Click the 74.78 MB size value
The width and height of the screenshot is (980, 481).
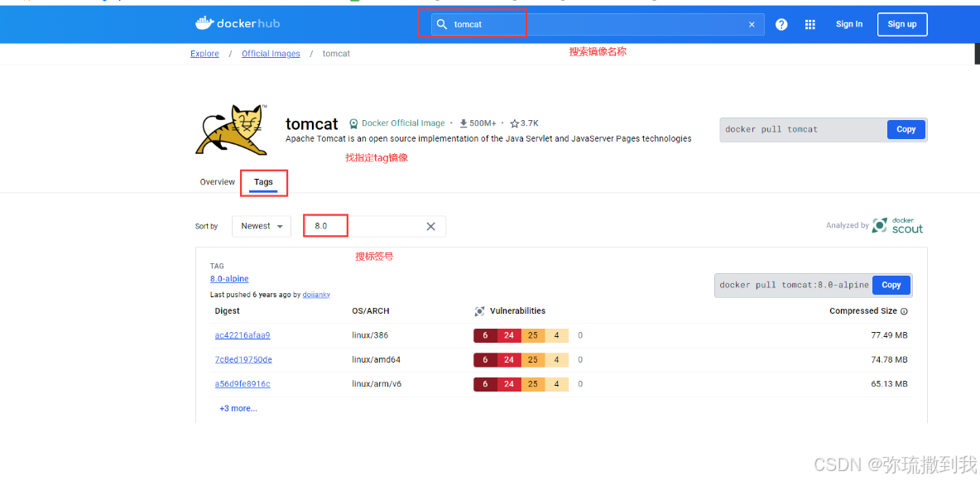coord(890,359)
